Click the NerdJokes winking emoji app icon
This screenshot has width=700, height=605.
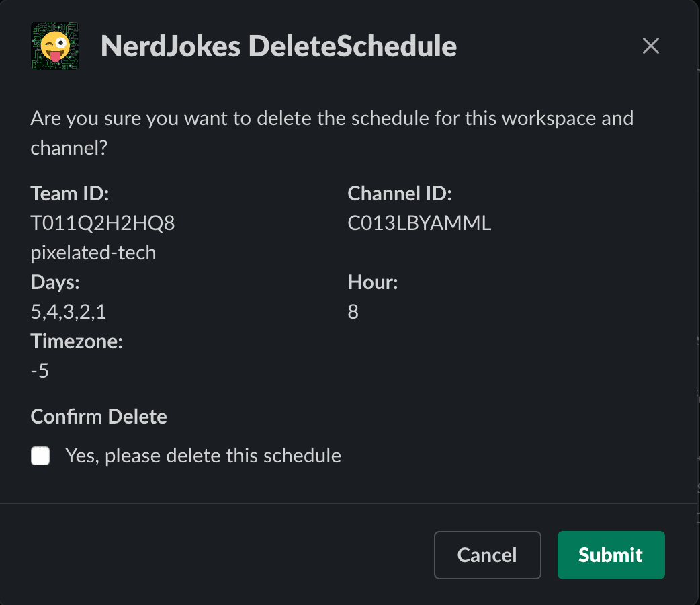(54, 46)
